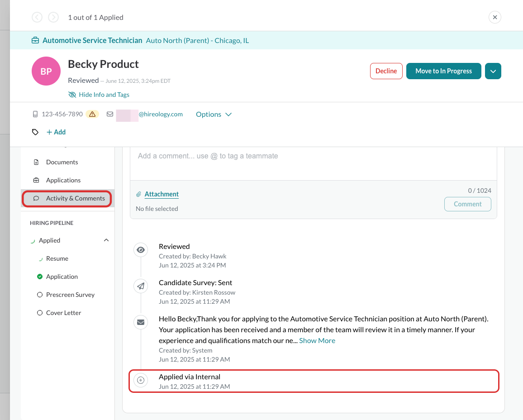Click the phone warning triangle icon
This screenshot has height=420, width=523.
92,114
